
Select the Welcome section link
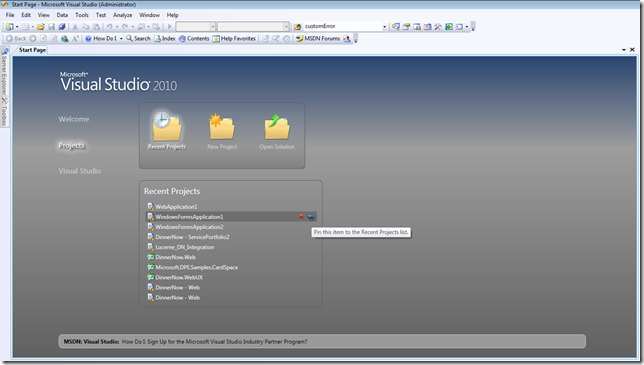click(74, 119)
